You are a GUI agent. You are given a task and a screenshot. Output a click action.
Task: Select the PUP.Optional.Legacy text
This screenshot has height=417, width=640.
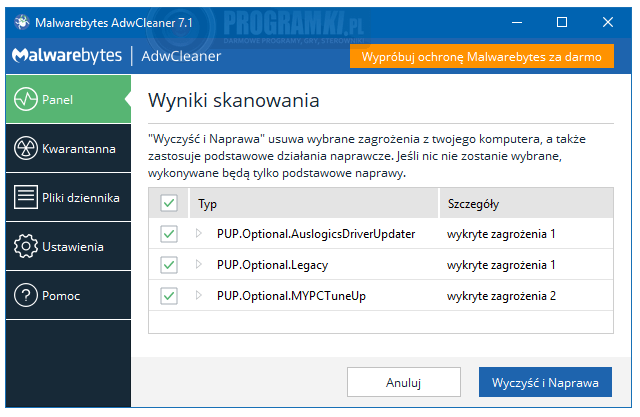click(272, 265)
